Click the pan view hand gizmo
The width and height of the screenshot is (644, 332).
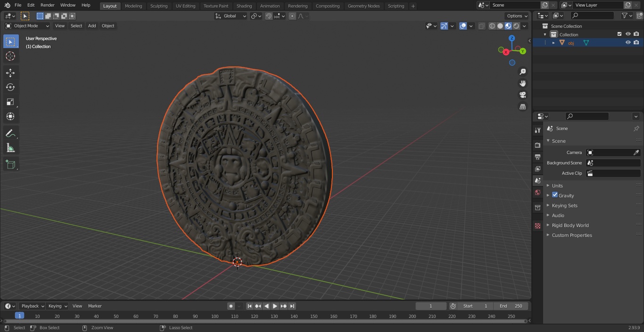tap(523, 83)
